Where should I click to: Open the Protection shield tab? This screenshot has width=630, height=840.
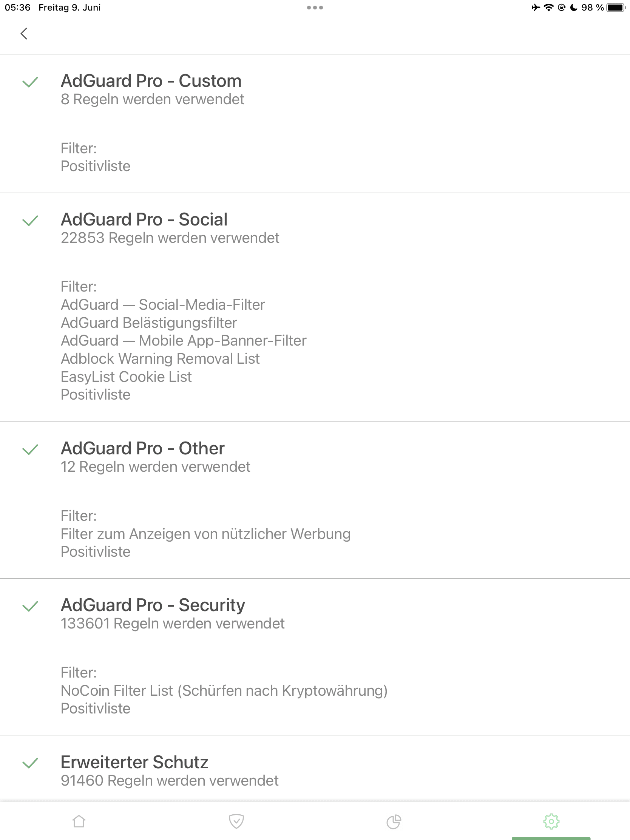pyautogui.click(x=236, y=821)
